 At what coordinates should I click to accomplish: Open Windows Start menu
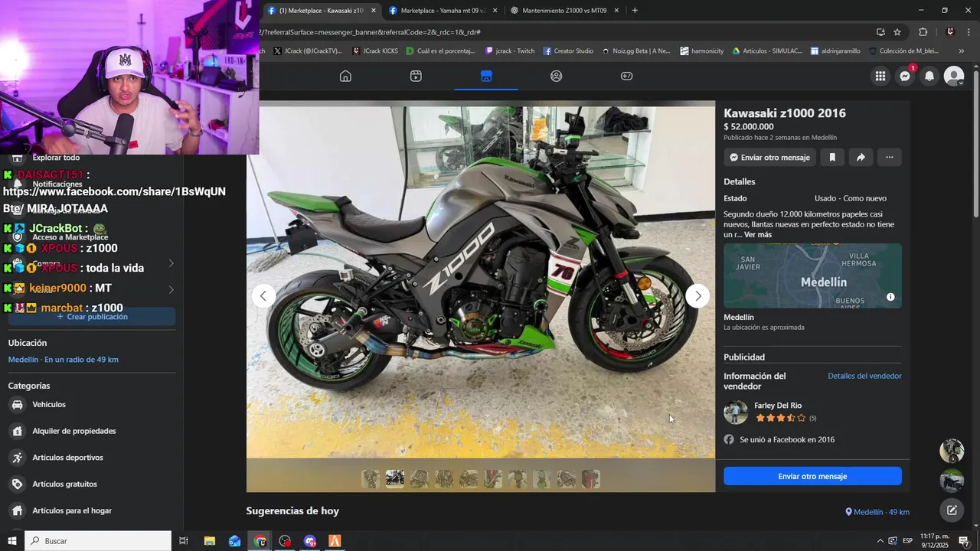[x=12, y=541]
